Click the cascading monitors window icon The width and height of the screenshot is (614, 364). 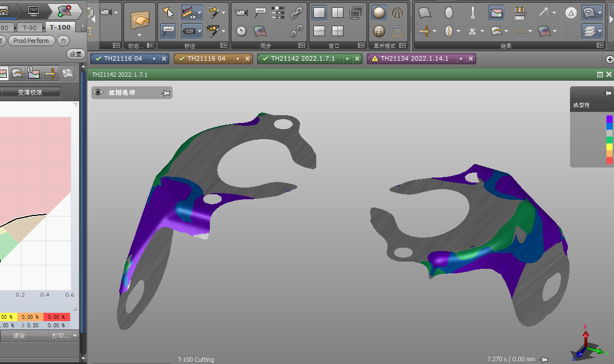pyautogui.click(x=356, y=13)
